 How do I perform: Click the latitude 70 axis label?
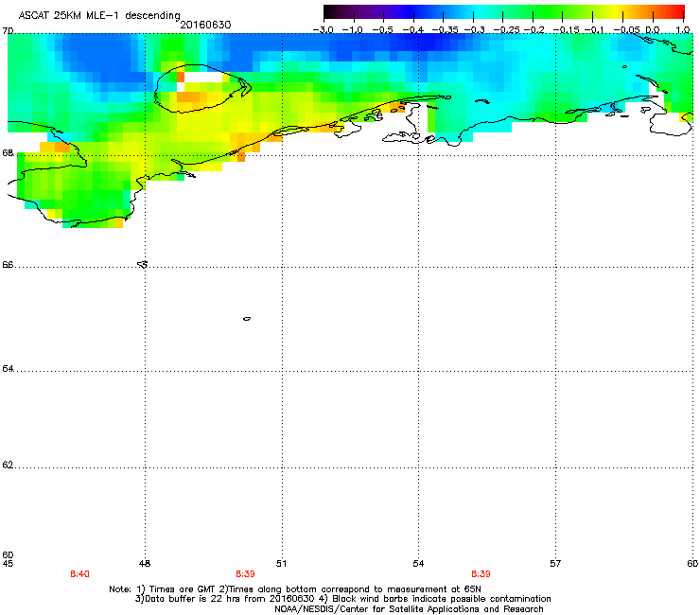coord(8,31)
